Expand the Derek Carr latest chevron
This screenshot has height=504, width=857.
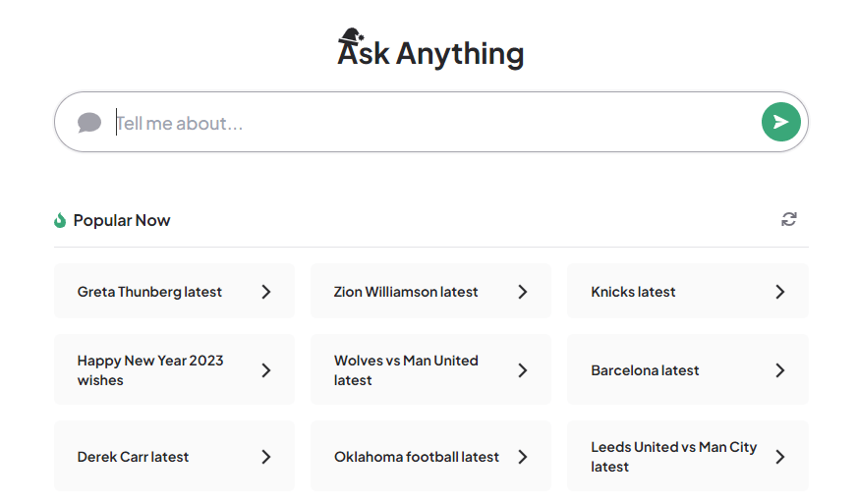[266, 457]
